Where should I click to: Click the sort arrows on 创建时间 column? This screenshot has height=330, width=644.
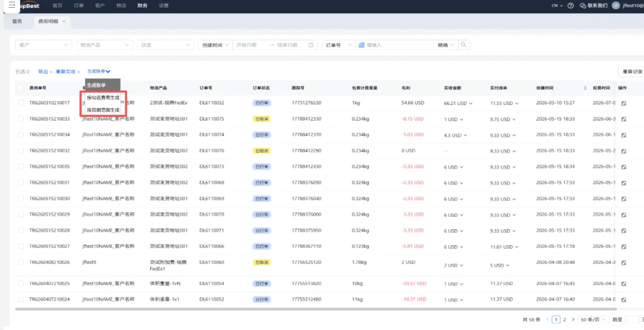click(x=586, y=88)
